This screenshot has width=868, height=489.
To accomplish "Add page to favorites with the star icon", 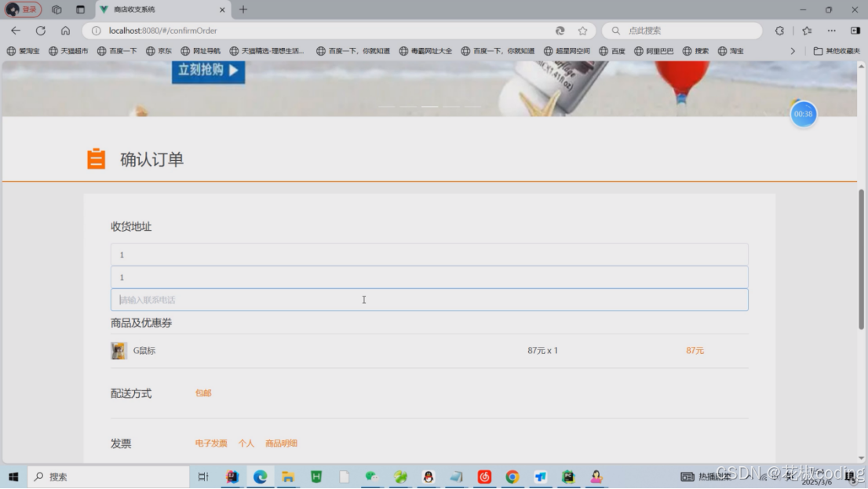I will tap(582, 31).
